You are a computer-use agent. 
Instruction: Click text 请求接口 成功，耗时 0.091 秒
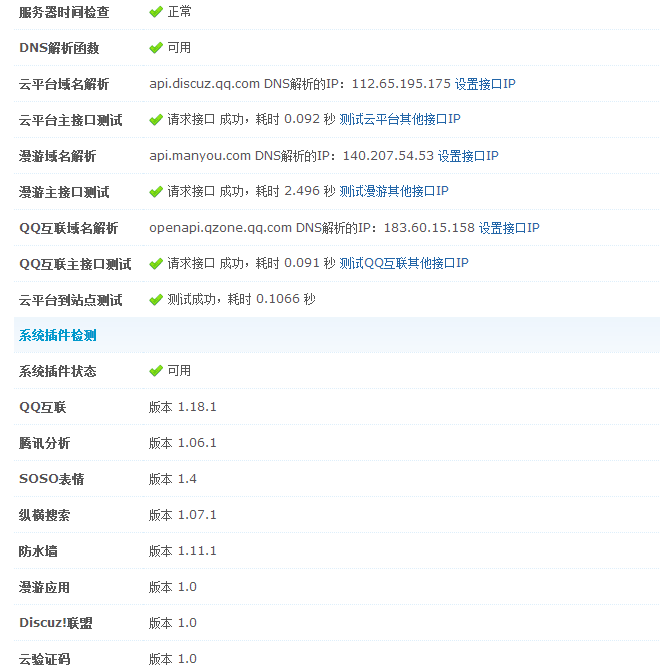[251, 263]
